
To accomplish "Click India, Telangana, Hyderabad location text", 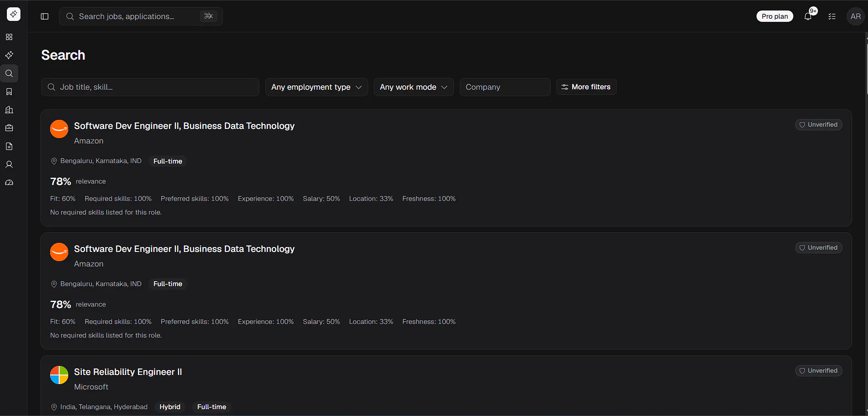I will (104, 407).
